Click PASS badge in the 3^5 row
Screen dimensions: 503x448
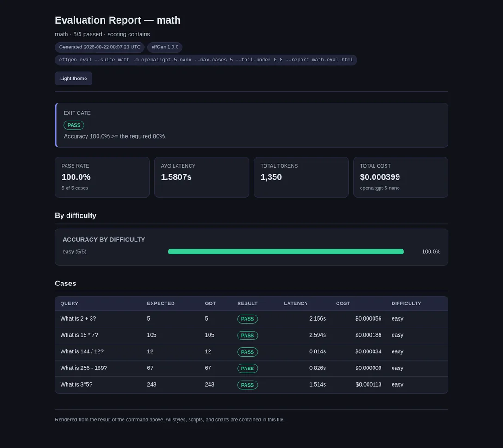(x=247, y=385)
